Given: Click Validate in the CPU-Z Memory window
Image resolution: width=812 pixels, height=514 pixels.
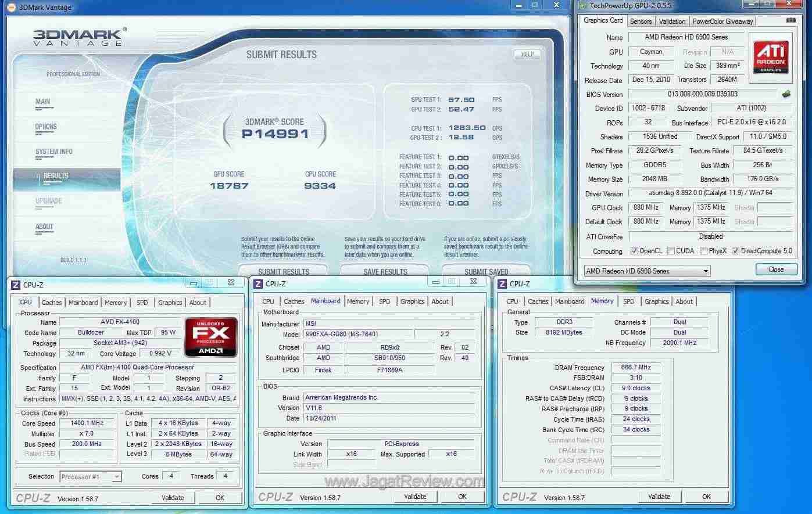Looking at the screenshot, I should pyautogui.click(x=659, y=497).
